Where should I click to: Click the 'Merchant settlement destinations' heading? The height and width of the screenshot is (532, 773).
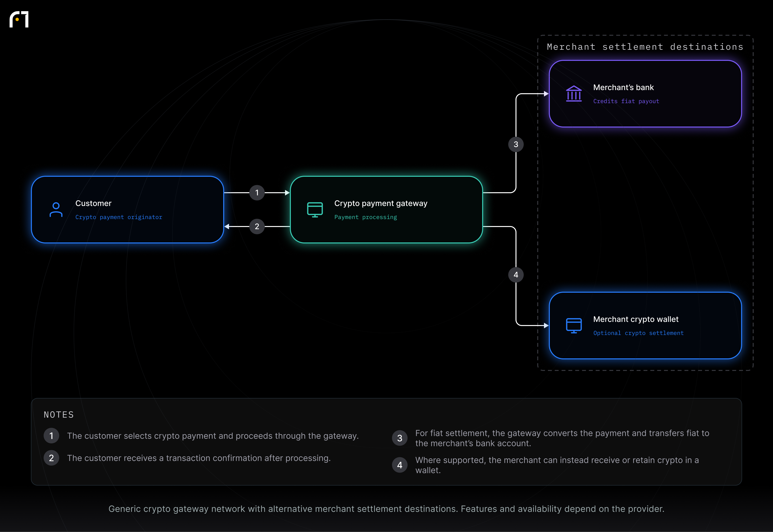click(x=645, y=47)
